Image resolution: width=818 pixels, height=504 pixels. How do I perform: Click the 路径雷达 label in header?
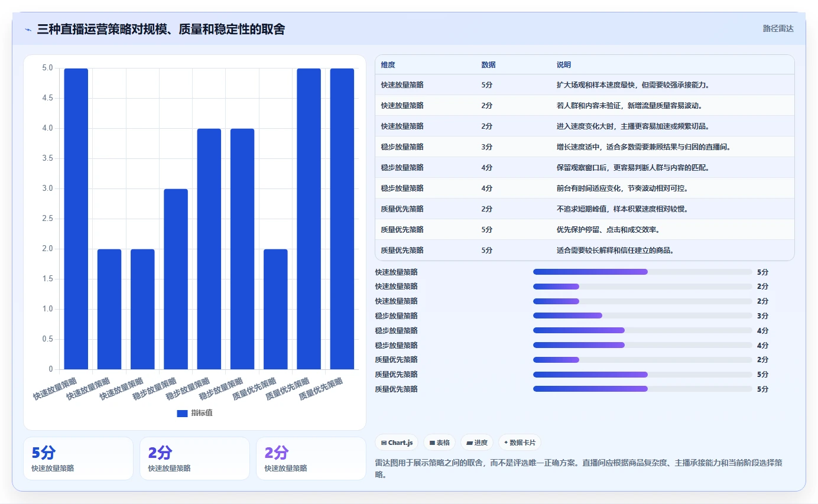point(778,28)
